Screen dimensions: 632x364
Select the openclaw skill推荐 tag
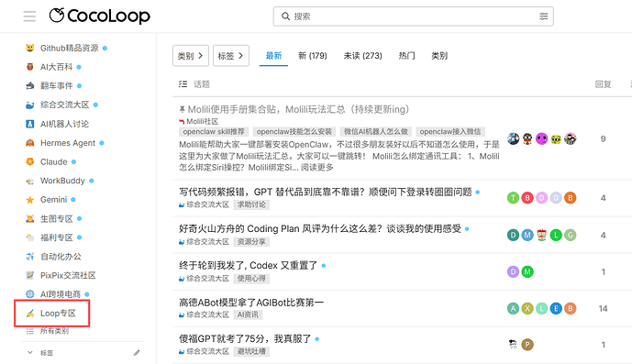click(x=214, y=132)
